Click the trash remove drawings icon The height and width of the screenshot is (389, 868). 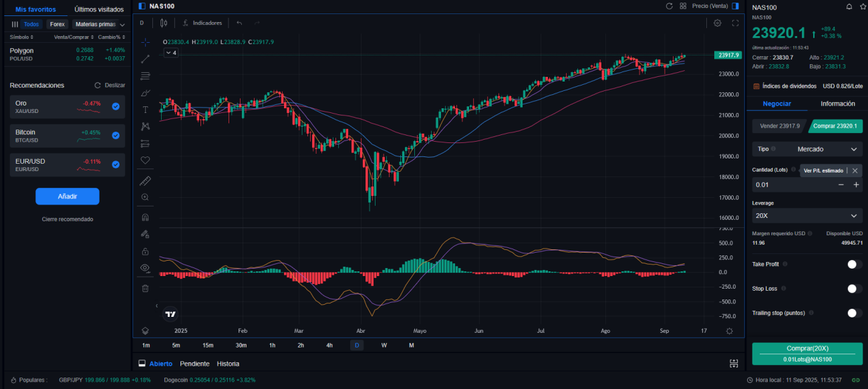pyautogui.click(x=145, y=288)
